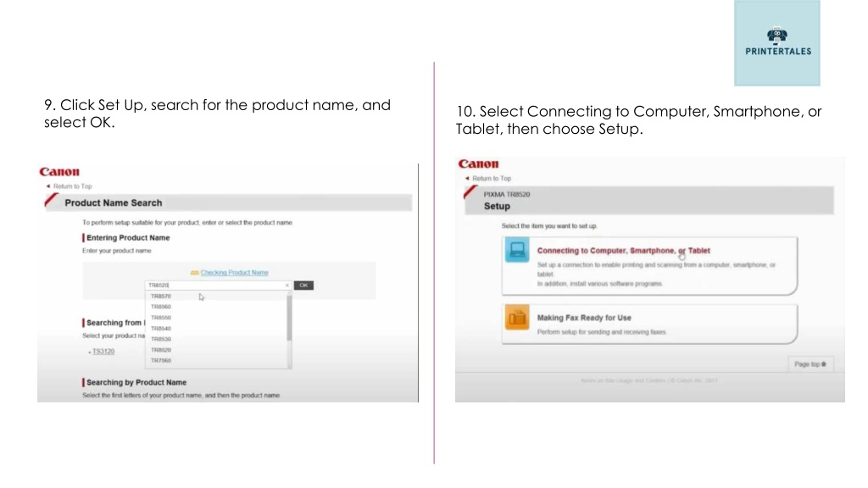Click the product suggestion list scrollbar
Viewport: 868px width, 488px height.
point(289,317)
